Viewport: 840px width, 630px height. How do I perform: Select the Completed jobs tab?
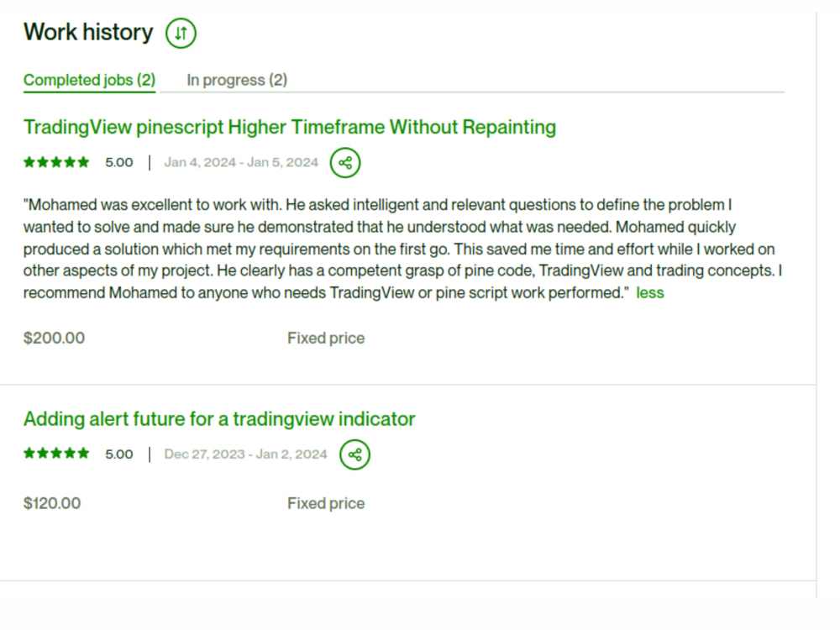tap(88, 80)
